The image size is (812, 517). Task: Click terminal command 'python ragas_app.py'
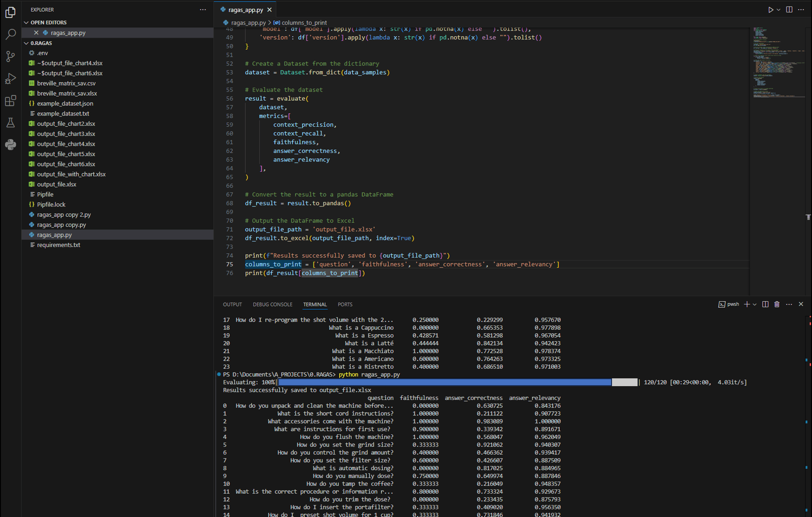369,375
